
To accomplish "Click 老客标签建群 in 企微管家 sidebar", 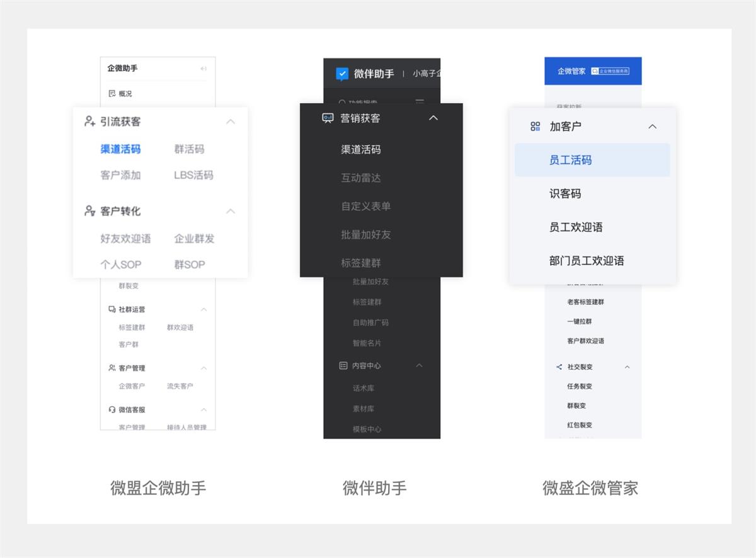I will tap(585, 302).
